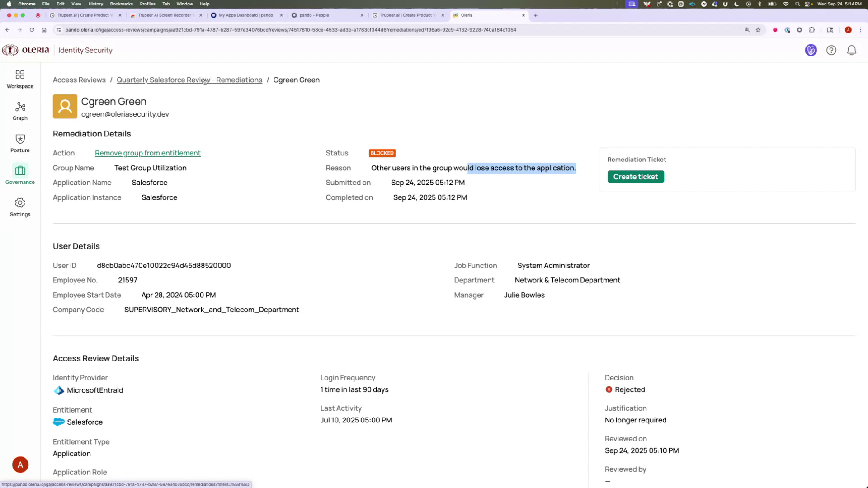
Task: Open Posture from the left navigation
Action: point(19,143)
